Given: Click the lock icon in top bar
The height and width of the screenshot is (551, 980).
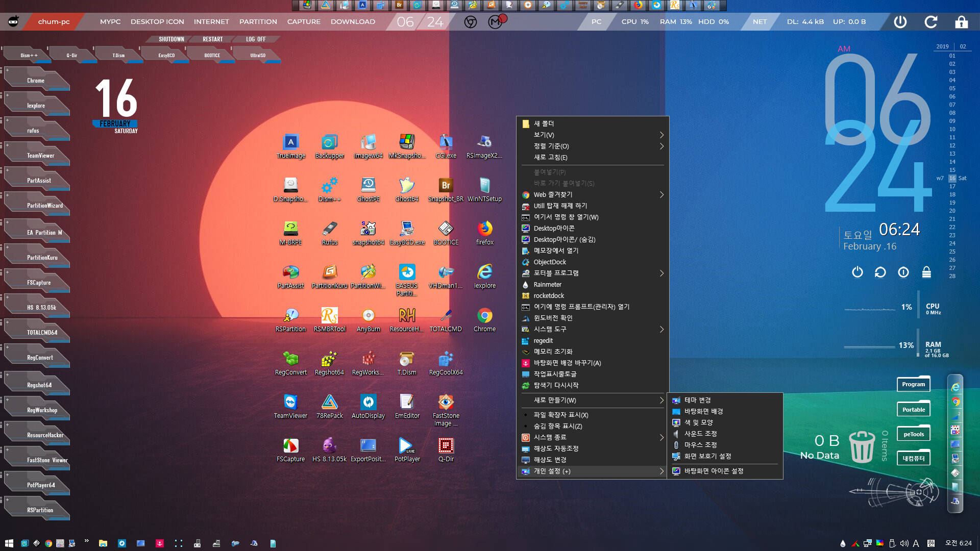Looking at the screenshot, I should [962, 22].
